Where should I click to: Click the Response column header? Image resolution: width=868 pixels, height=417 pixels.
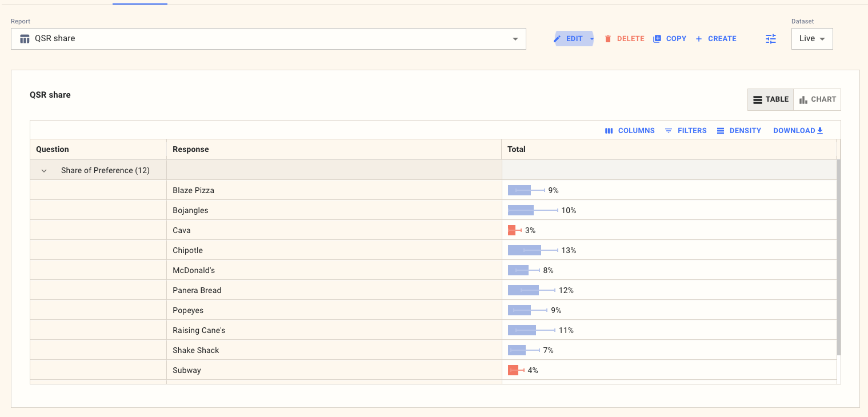(334, 150)
